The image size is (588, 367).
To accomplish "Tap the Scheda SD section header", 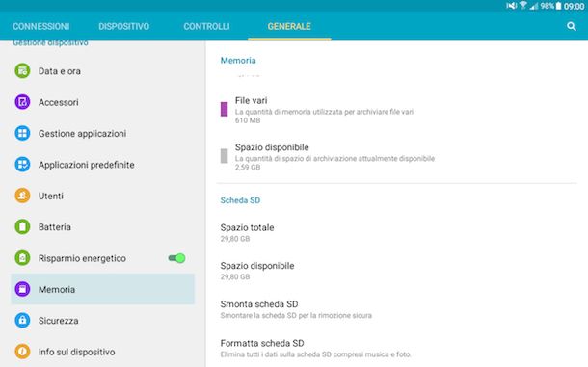I will (x=240, y=200).
